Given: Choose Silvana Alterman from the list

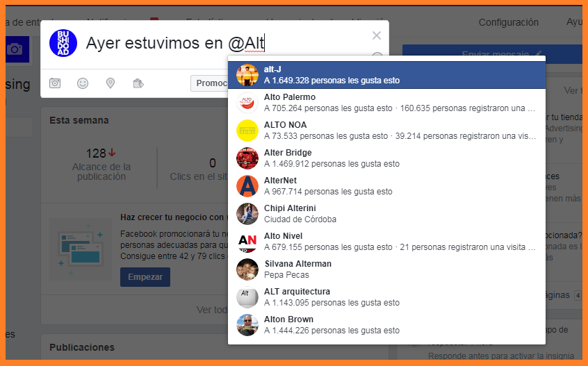Looking at the screenshot, I should click(x=386, y=269).
